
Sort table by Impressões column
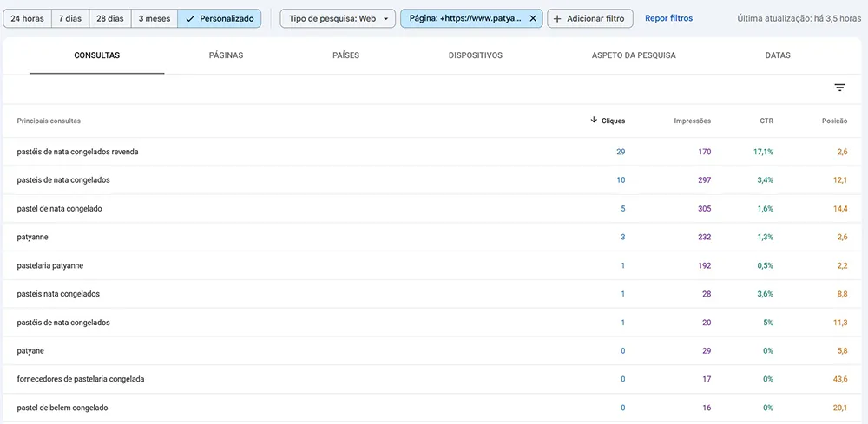pyautogui.click(x=693, y=121)
